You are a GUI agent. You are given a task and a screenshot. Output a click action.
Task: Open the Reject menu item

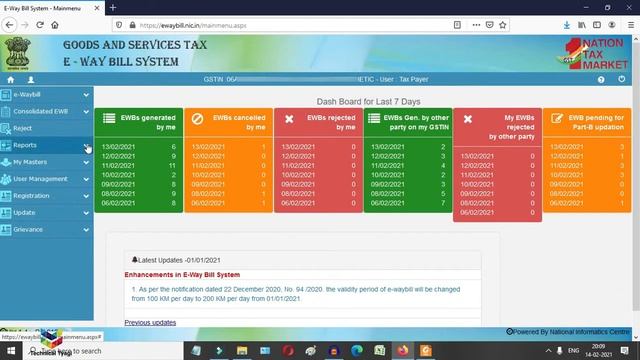tap(47, 129)
